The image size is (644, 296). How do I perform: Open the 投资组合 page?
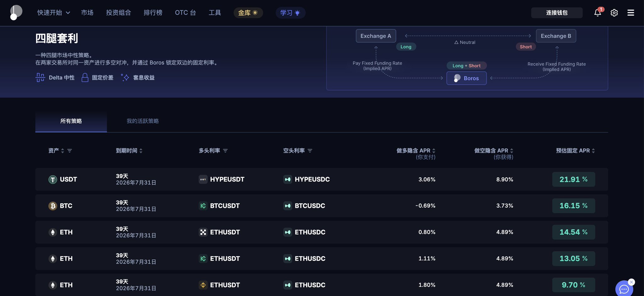pos(118,13)
